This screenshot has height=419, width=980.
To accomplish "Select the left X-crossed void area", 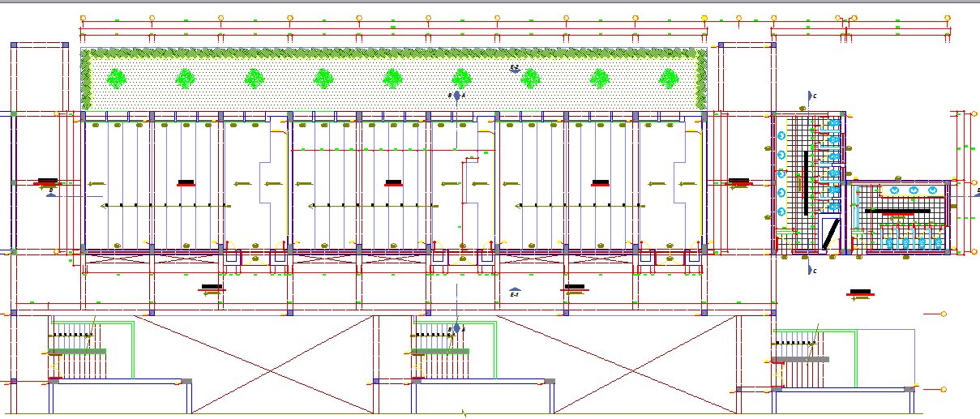I will 254,361.
